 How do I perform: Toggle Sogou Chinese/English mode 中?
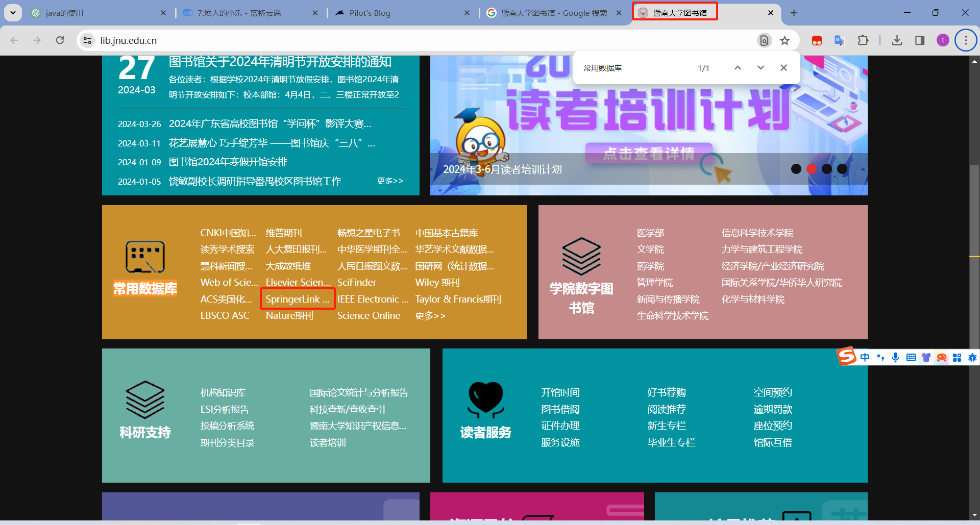tap(865, 357)
